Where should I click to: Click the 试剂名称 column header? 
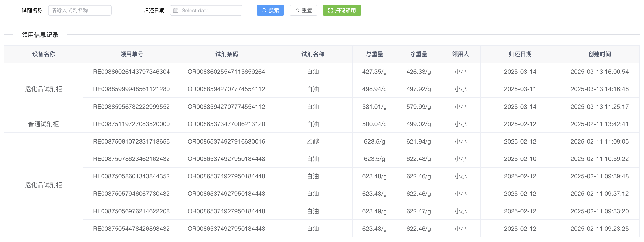point(313,54)
